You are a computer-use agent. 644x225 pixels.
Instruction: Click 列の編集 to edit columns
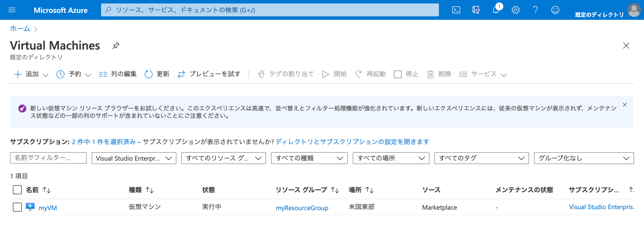pyautogui.click(x=117, y=74)
